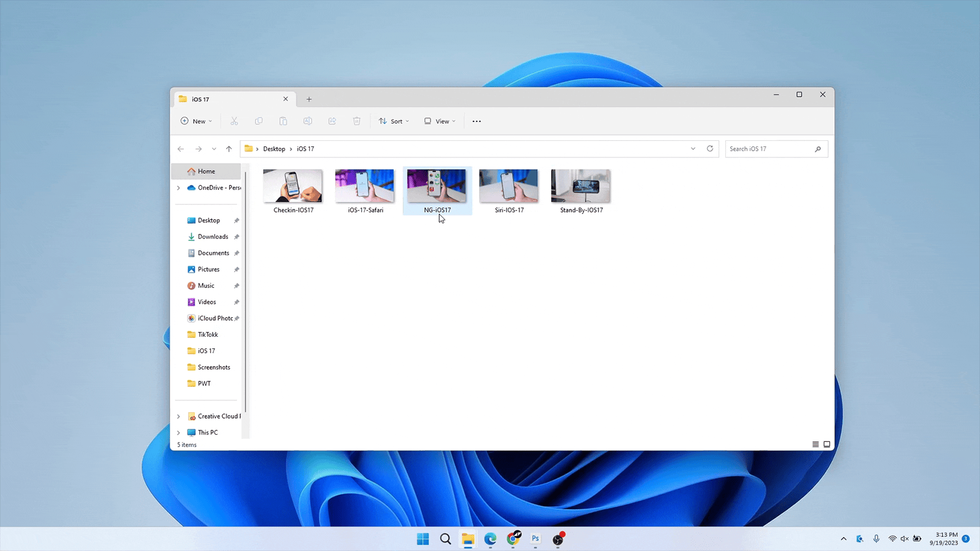Launch OBS Studio from the taskbar
Screen dimensions: 980x551
(557, 539)
